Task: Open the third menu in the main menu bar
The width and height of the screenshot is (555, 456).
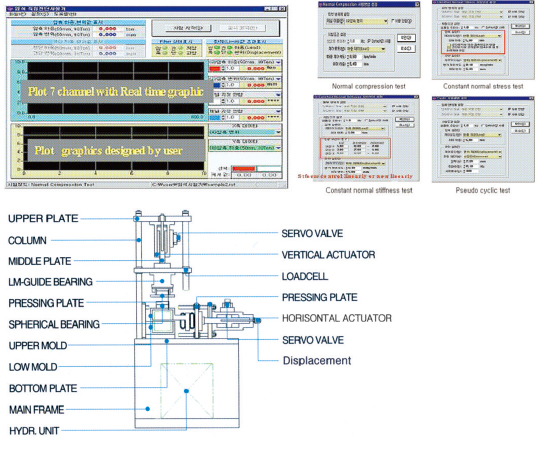Action: coord(65,14)
